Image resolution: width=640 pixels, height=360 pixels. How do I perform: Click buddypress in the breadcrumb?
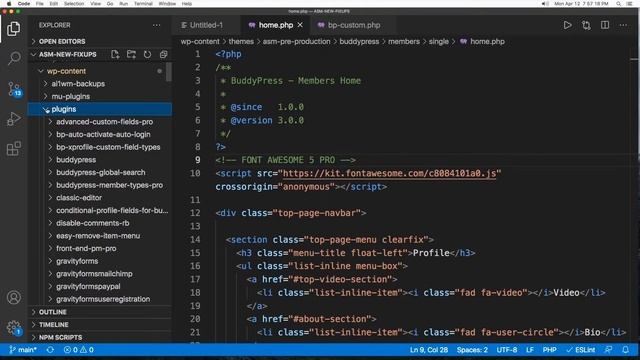click(359, 42)
